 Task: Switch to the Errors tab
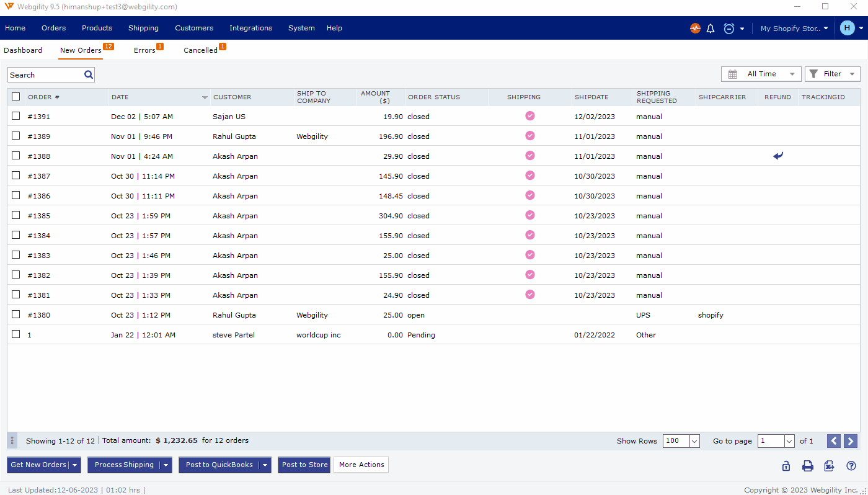144,50
